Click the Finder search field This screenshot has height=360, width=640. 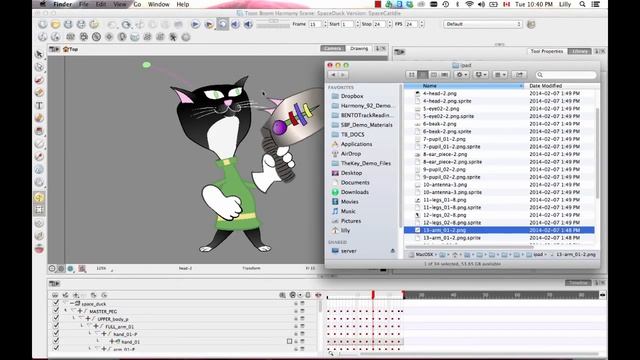(566, 75)
